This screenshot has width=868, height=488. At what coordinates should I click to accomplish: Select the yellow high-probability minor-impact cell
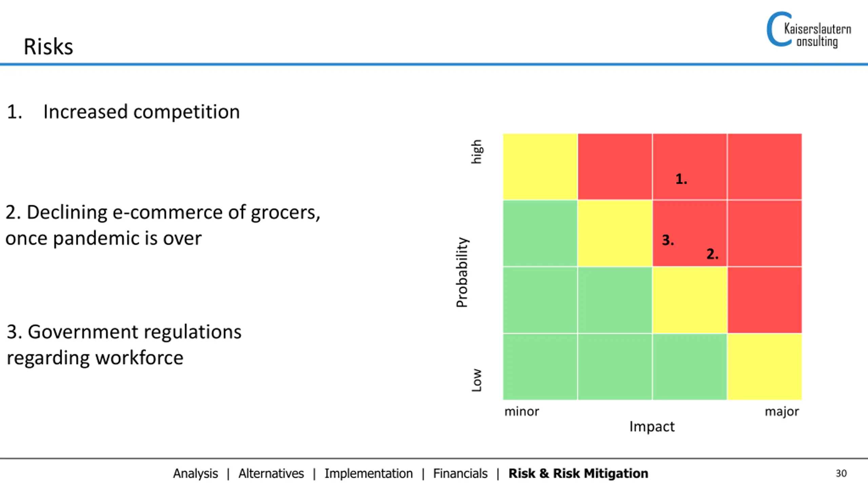click(540, 166)
